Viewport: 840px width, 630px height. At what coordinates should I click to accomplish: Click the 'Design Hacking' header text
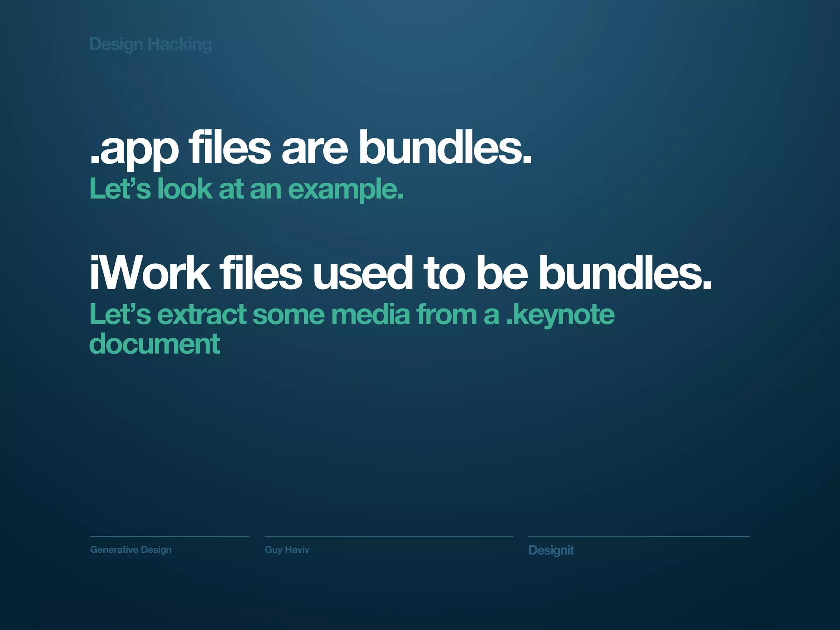(151, 44)
